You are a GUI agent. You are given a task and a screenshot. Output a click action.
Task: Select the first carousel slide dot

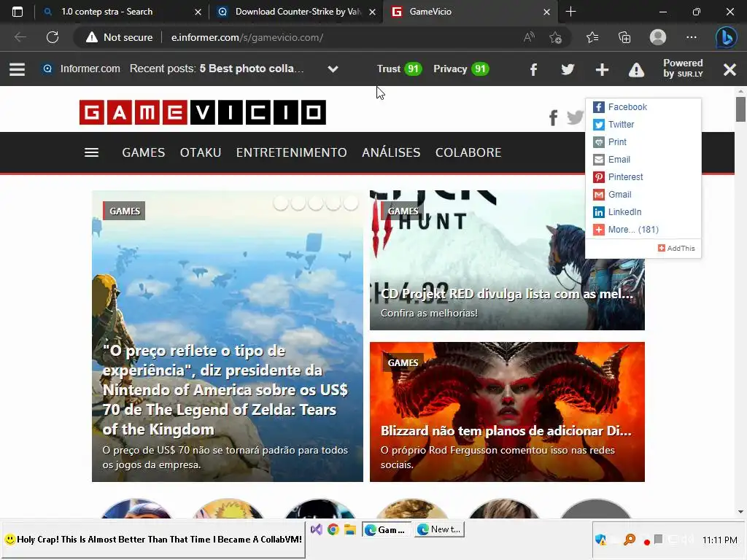pyautogui.click(x=281, y=203)
